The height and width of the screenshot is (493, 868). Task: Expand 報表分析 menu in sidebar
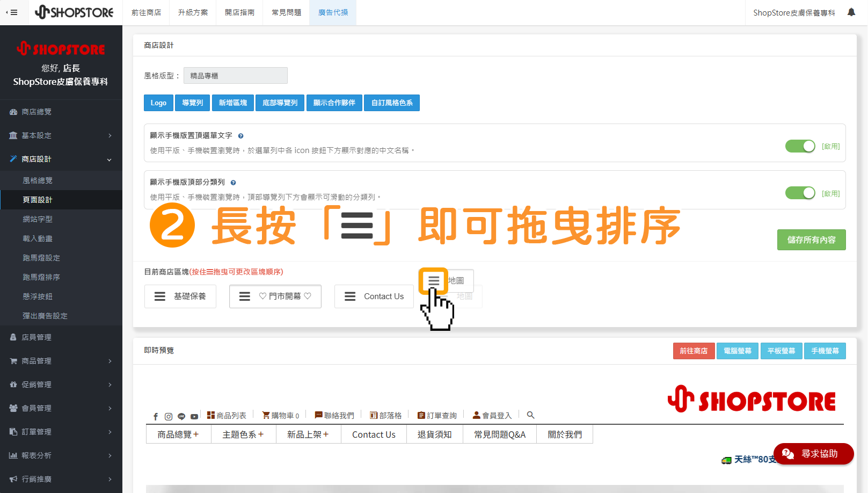pos(61,455)
